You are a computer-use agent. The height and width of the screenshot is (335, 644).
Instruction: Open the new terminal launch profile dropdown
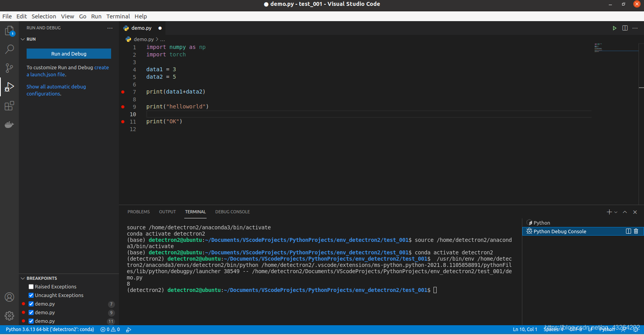(616, 212)
